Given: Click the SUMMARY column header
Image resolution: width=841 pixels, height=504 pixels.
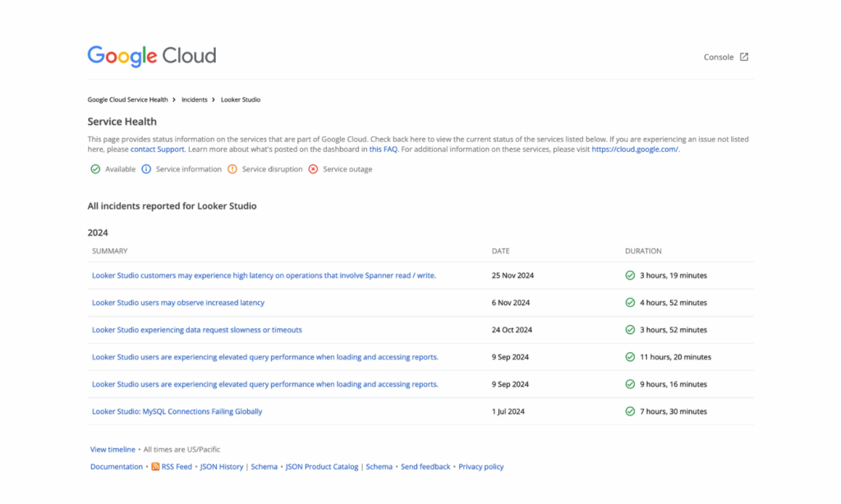Looking at the screenshot, I should pos(109,251).
